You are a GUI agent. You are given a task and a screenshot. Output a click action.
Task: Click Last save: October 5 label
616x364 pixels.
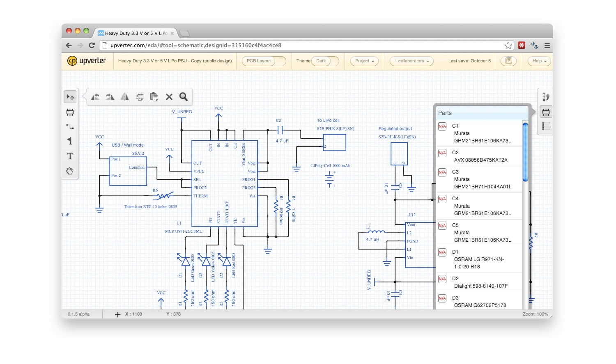coord(469,61)
